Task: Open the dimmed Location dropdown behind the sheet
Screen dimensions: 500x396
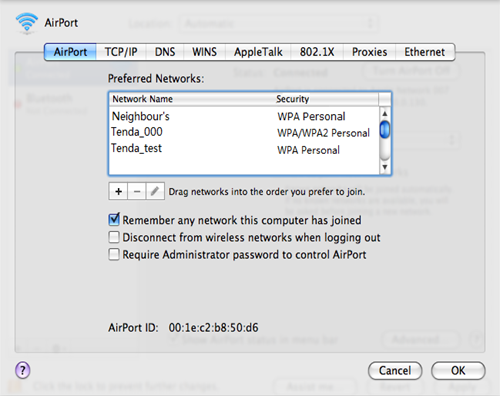Action: (279, 23)
